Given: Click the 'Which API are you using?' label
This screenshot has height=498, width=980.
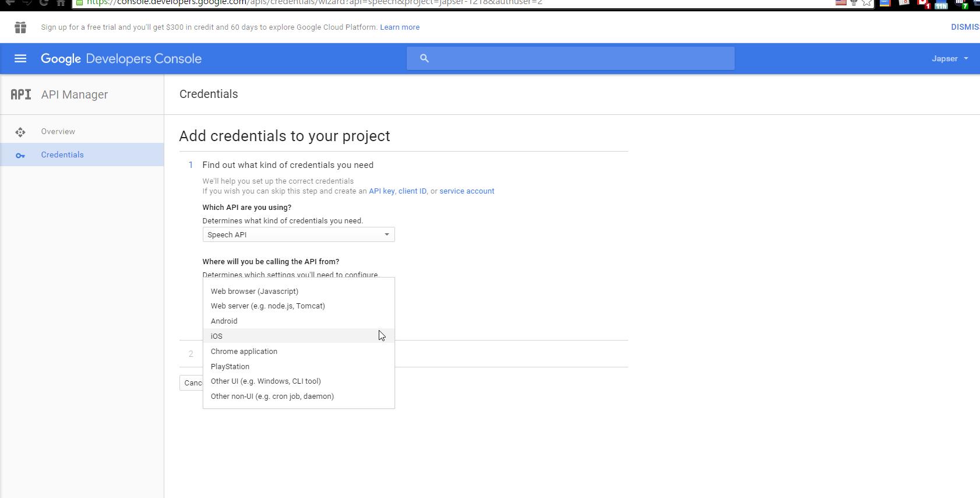Looking at the screenshot, I should click(x=247, y=207).
